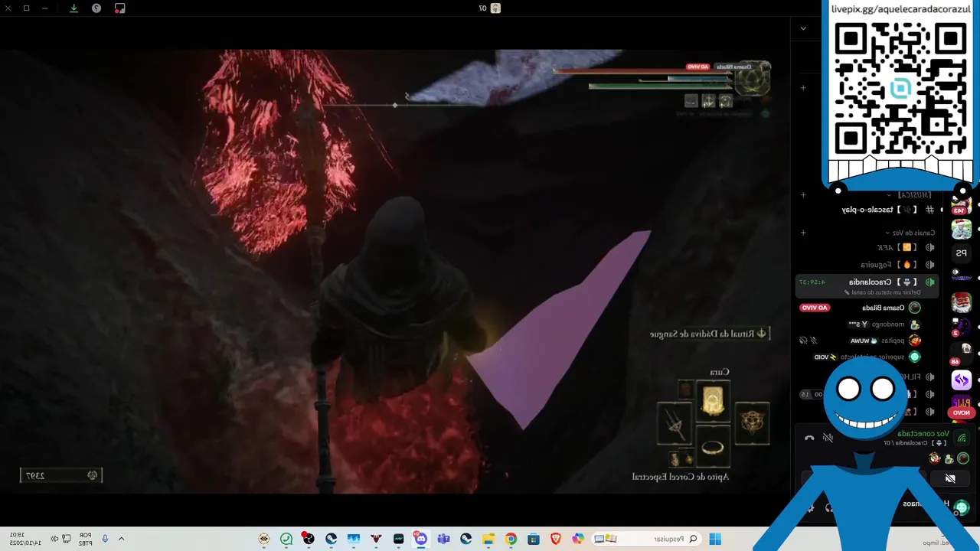
Task: Disconnect from voice with phone icon
Action: coord(809,438)
